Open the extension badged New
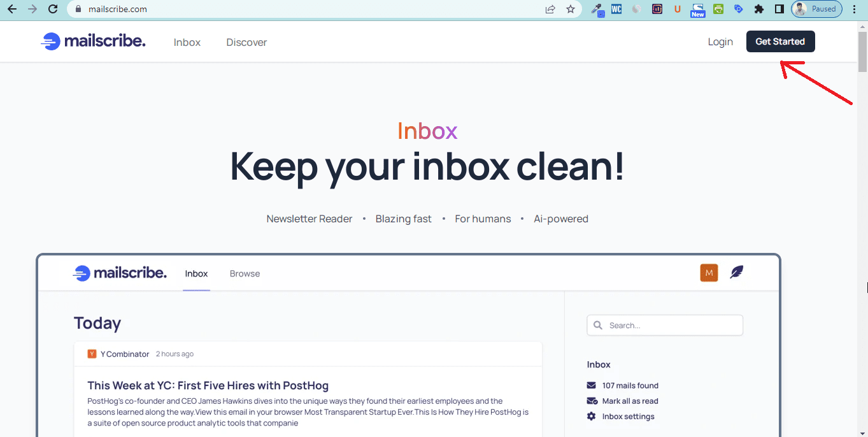The height and width of the screenshot is (437, 868). 698,10
